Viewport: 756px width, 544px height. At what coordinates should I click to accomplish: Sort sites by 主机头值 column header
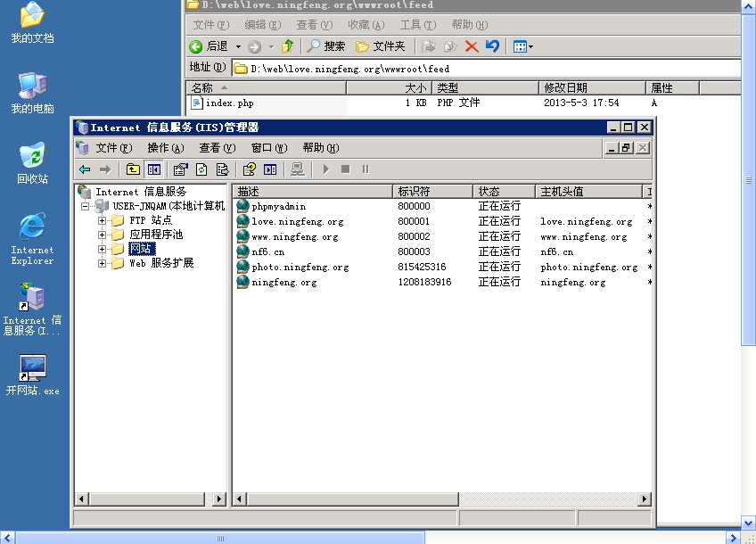tap(588, 192)
